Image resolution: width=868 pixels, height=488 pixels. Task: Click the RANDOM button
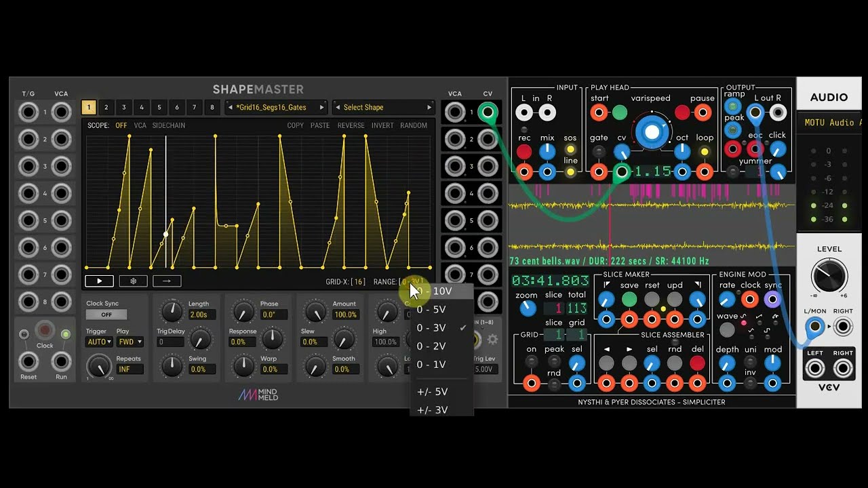[x=414, y=125]
